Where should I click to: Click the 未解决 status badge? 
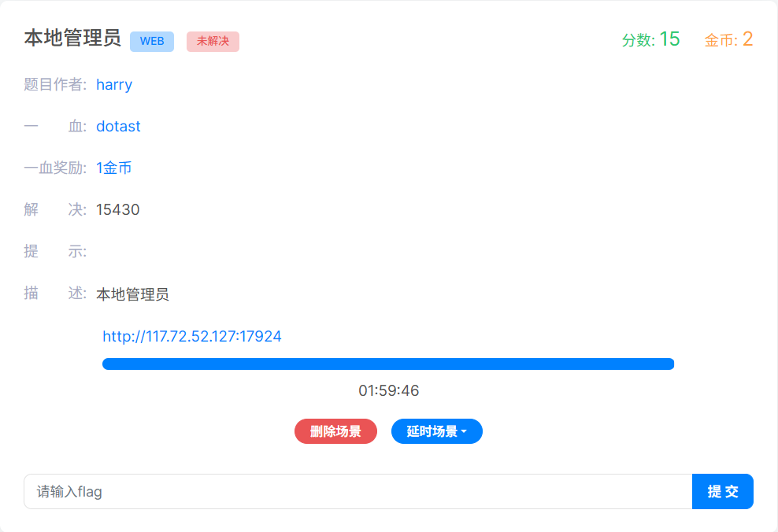tap(213, 41)
